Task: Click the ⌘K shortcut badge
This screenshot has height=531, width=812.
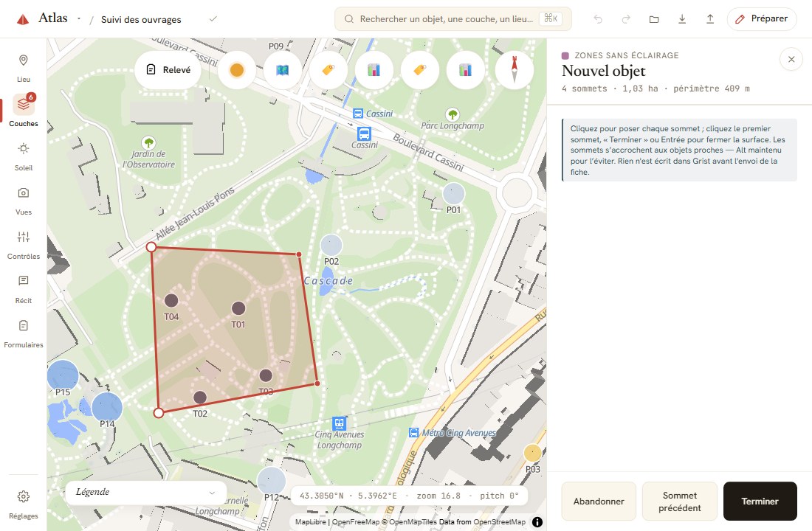Action: (551, 18)
